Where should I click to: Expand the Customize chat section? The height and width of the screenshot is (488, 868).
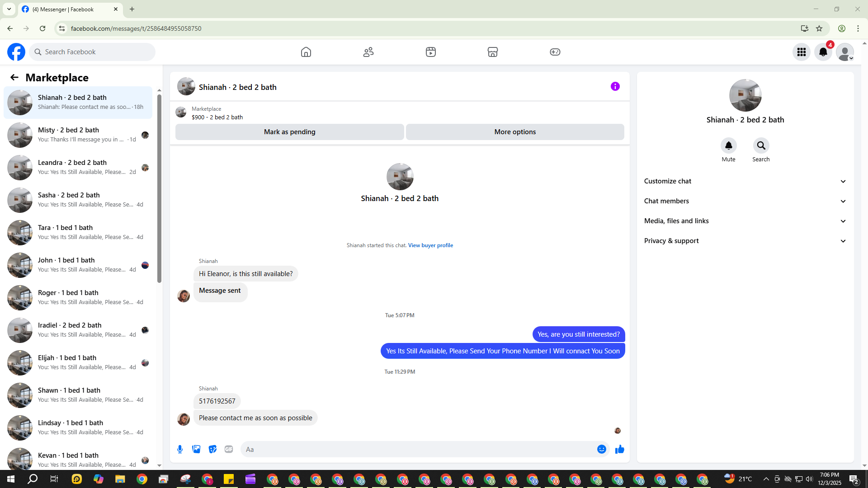(745, 181)
